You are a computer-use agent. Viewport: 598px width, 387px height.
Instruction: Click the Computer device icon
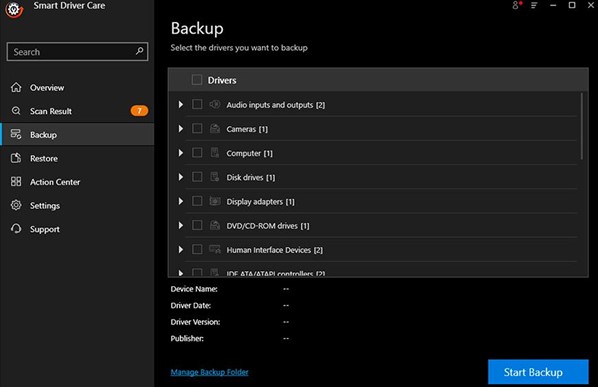[215, 153]
